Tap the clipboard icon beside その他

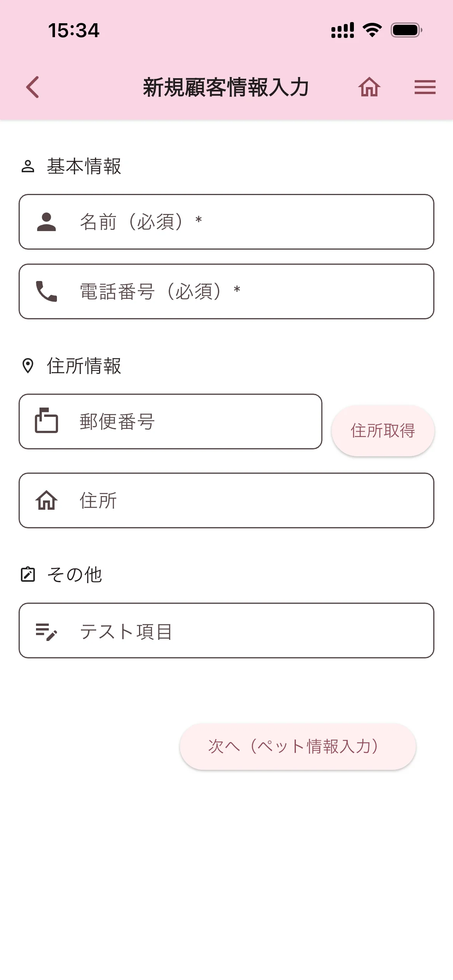click(x=28, y=574)
